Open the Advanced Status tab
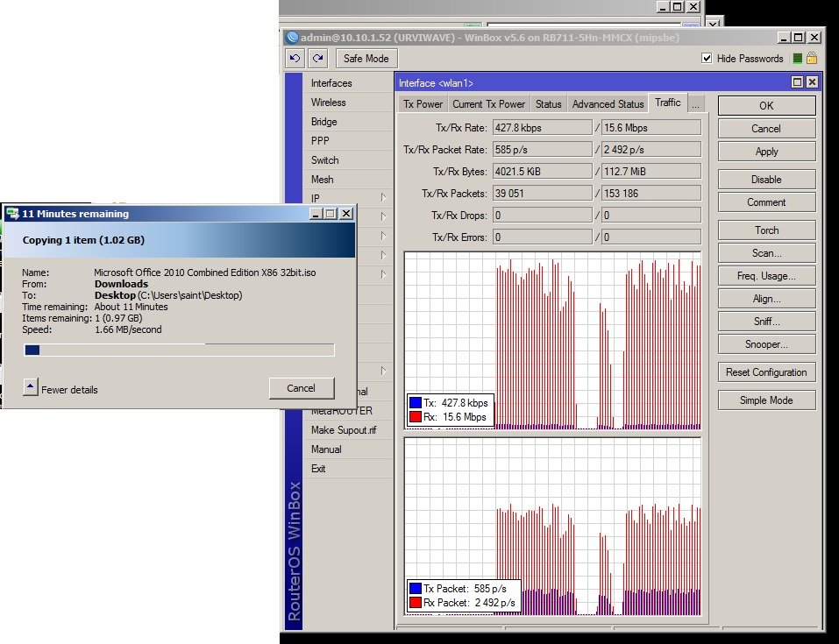This screenshot has width=839, height=644. (608, 104)
